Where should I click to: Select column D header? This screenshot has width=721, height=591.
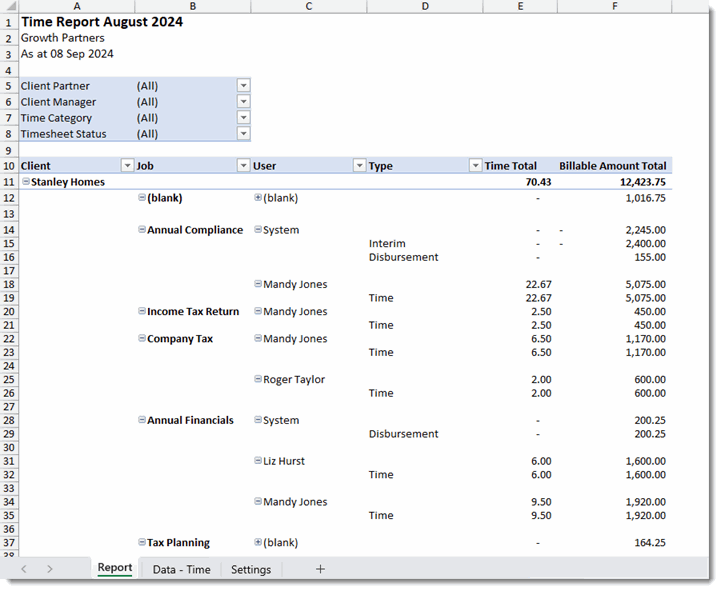click(x=424, y=6)
